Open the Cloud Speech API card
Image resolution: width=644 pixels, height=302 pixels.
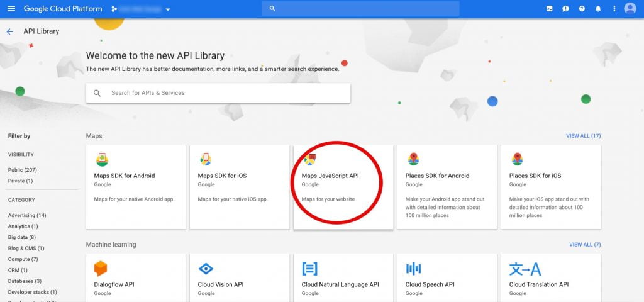pos(447,277)
